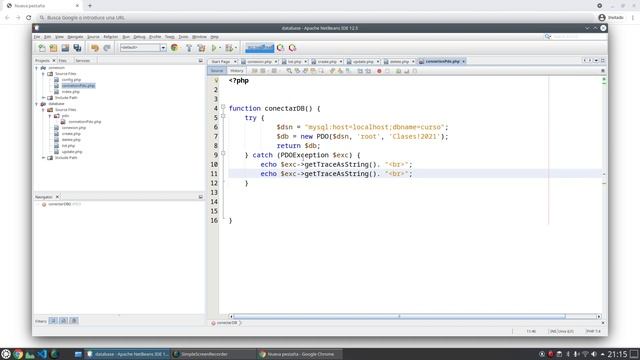Switch the editor to Source view
The width and height of the screenshot is (640, 360).
[x=217, y=71]
